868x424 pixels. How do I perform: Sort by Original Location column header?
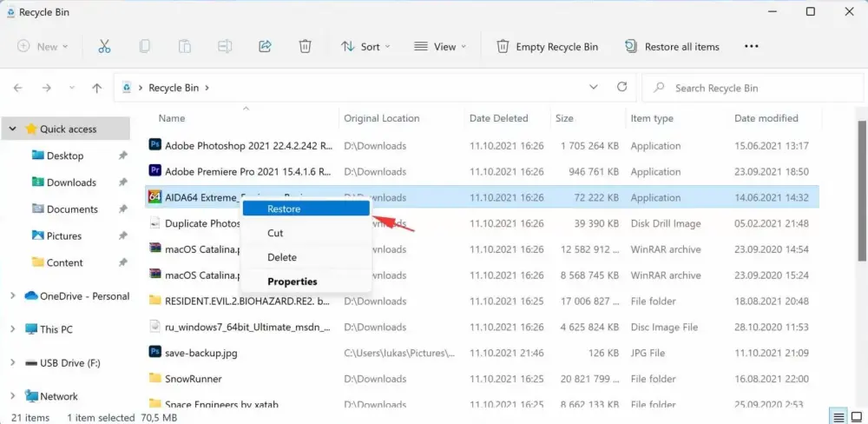[x=381, y=118]
